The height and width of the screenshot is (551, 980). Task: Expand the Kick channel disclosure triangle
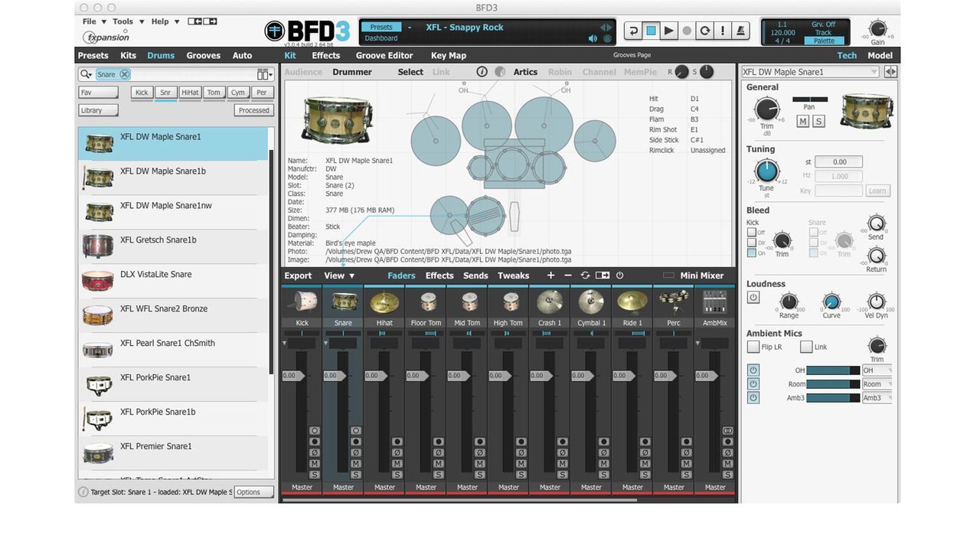coord(285,344)
